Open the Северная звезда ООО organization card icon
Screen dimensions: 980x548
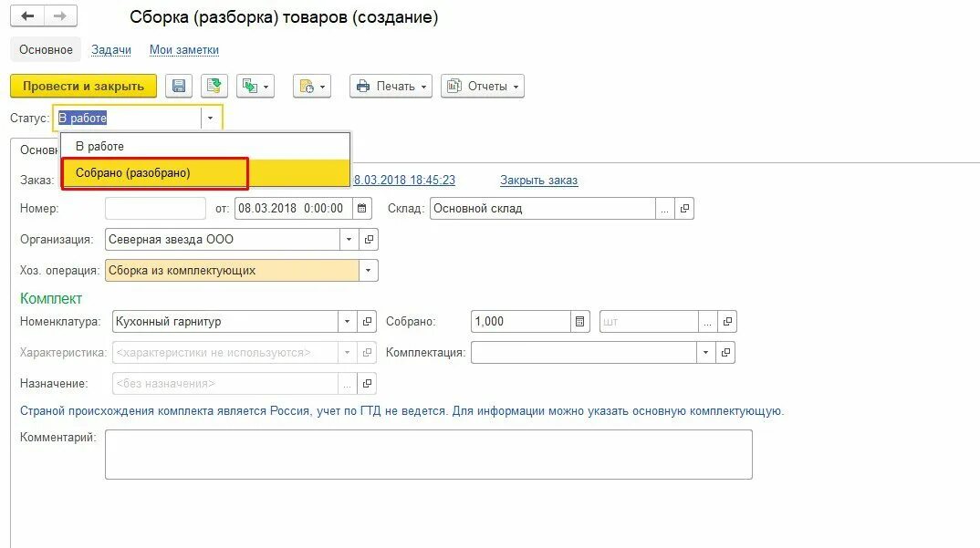(x=369, y=239)
